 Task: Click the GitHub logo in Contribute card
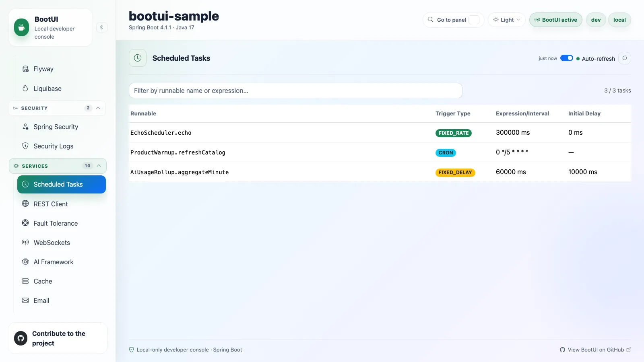tap(21, 338)
